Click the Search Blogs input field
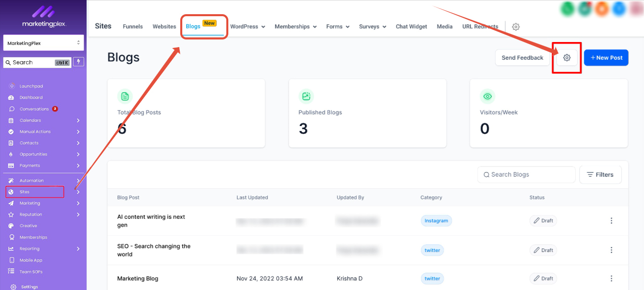The image size is (644, 290). pos(527,175)
